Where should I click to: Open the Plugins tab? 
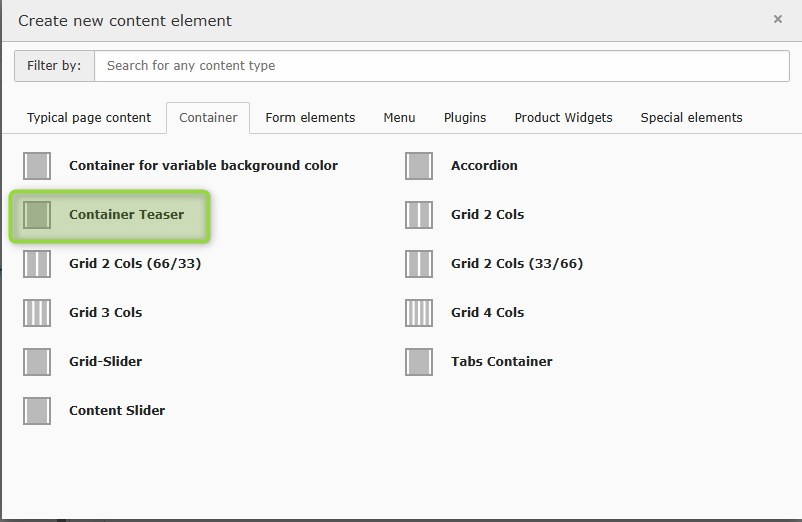[x=465, y=118]
